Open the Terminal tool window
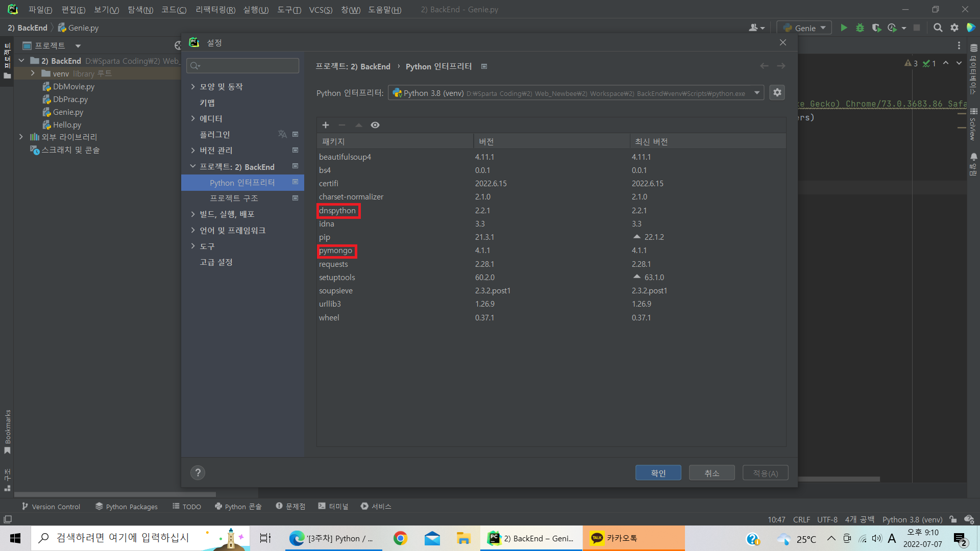Screen dimensions: 980x551 (333, 507)
